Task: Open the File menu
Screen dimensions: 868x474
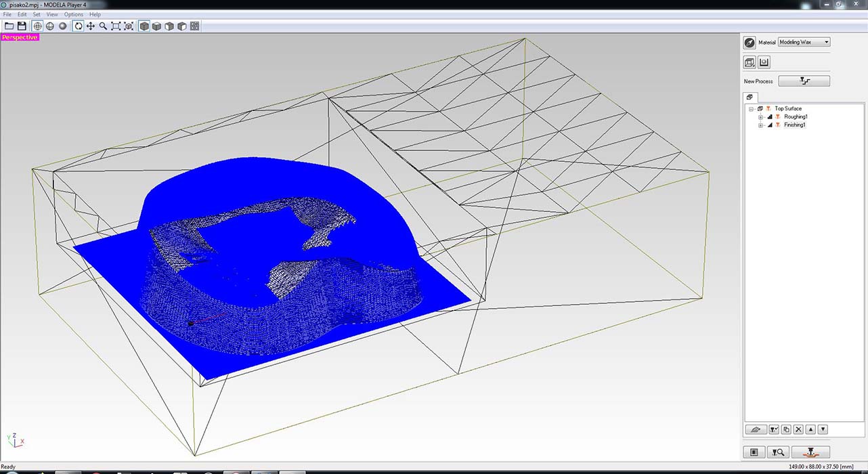Action: (x=7, y=14)
